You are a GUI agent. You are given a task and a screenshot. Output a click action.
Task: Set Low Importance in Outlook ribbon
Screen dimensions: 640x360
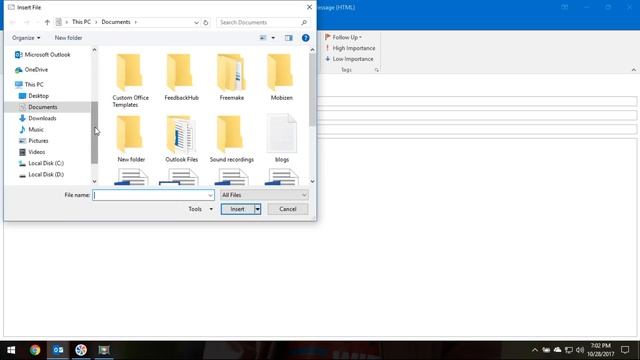349,59
